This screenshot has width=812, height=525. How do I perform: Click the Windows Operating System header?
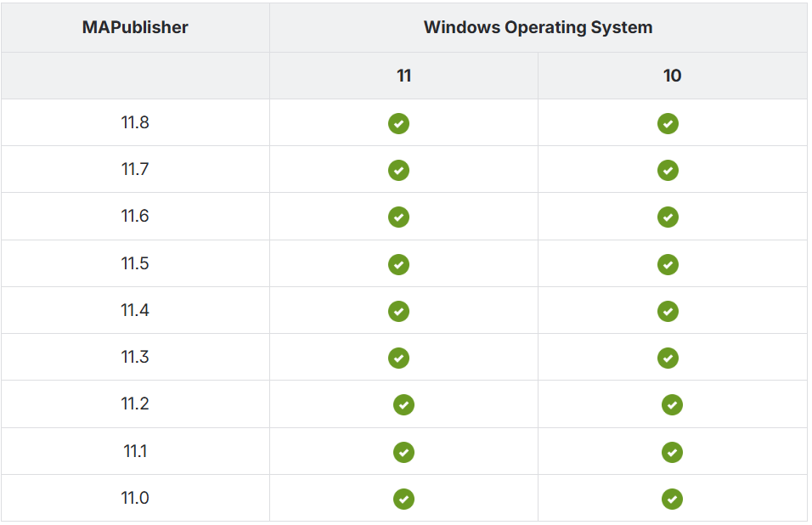(538, 27)
